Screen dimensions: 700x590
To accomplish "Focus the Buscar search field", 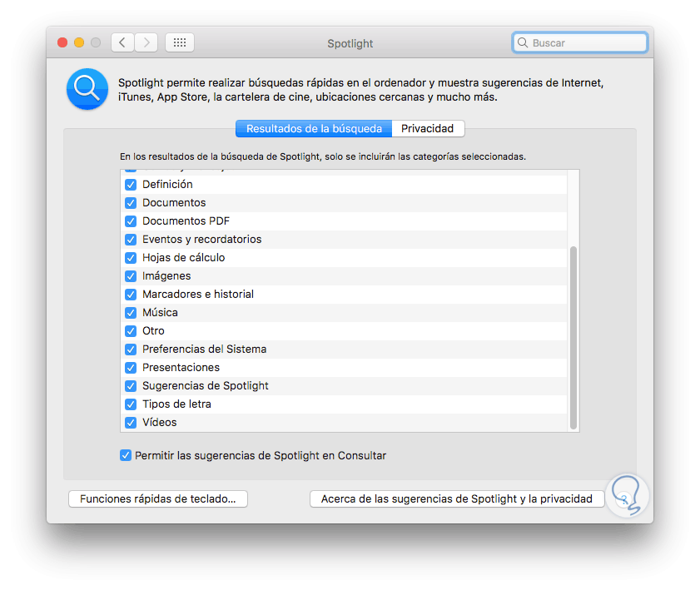I will coord(580,42).
